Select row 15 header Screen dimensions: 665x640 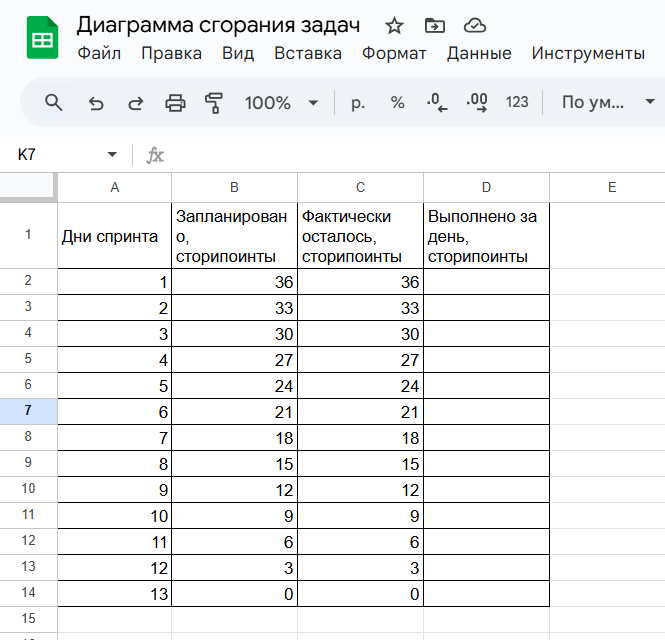pyautogui.click(x=28, y=619)
